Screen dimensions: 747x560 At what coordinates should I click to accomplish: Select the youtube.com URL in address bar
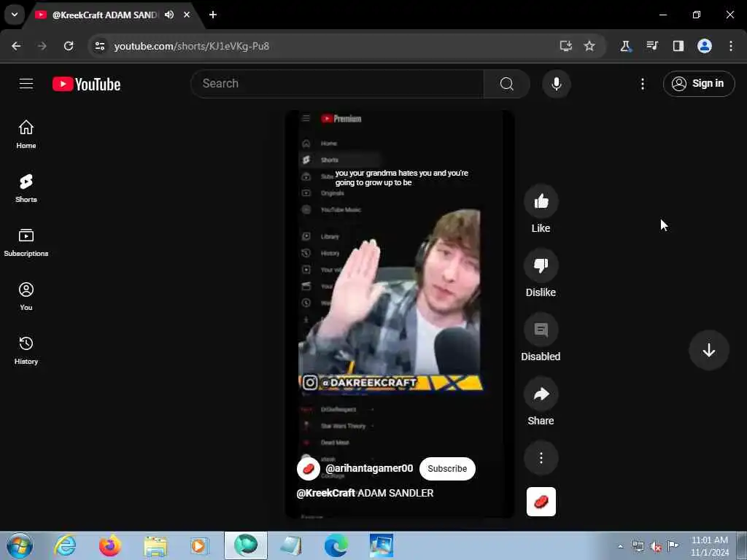click(192, 46)
